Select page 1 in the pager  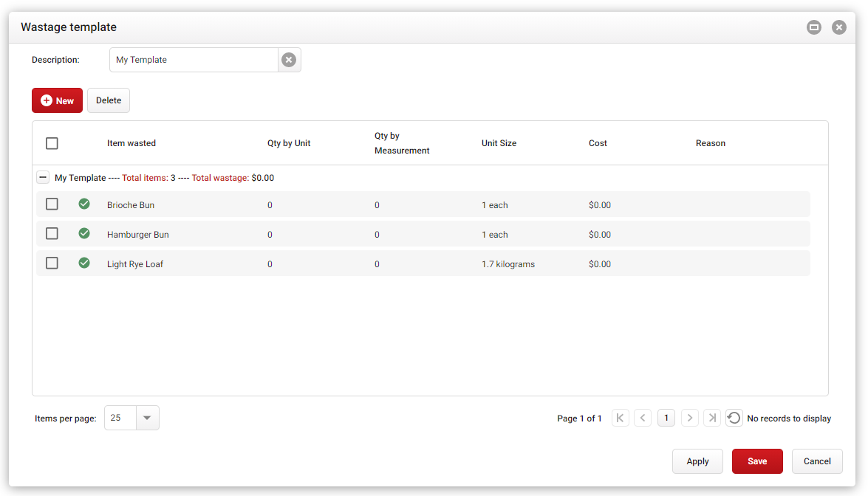pyautogui.click(x=666, y=418)
